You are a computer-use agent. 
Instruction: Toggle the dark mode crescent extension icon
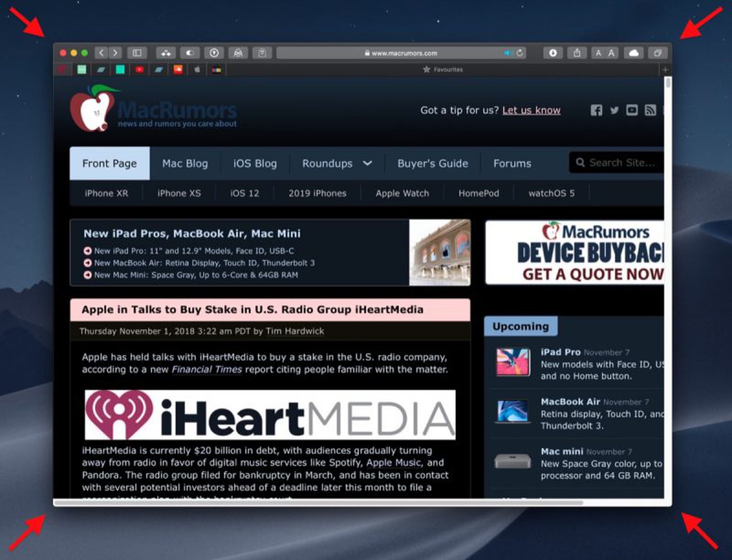[190, 53]
